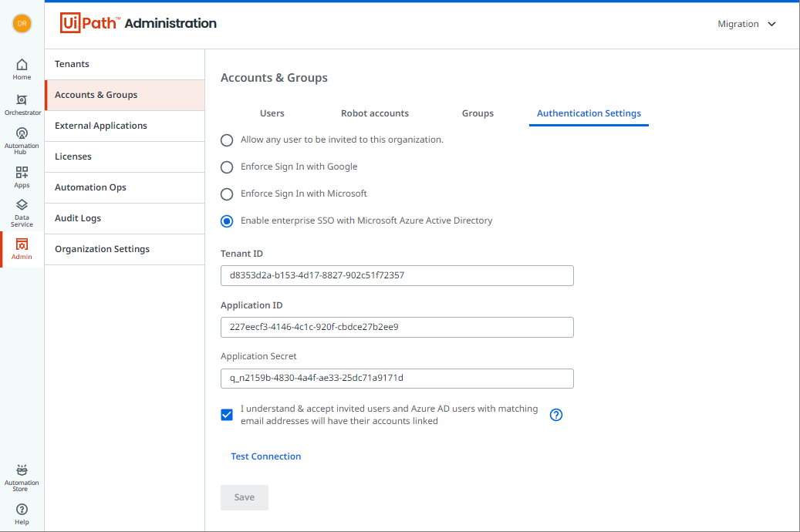
Task: Open the DR user avatar
Action: (x=22, y=23)
